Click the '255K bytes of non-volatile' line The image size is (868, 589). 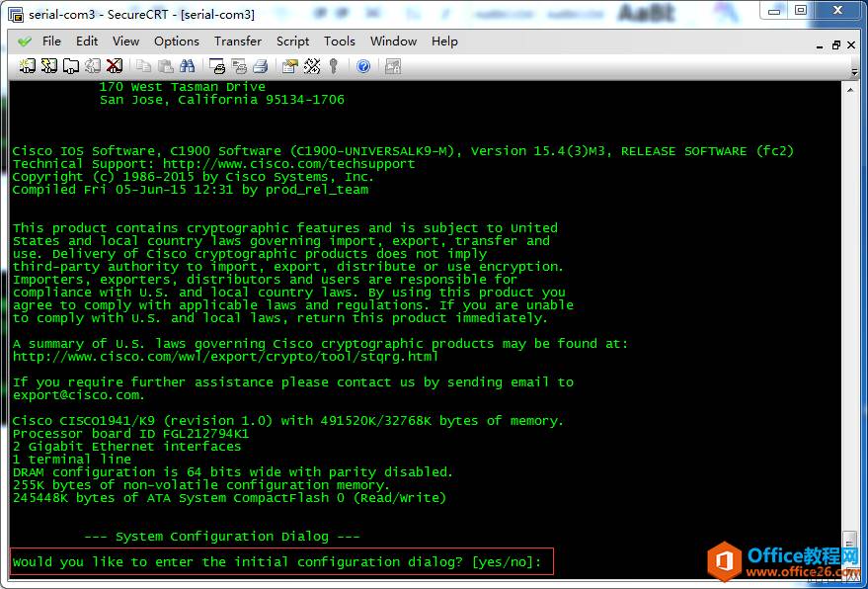(201, 485)
